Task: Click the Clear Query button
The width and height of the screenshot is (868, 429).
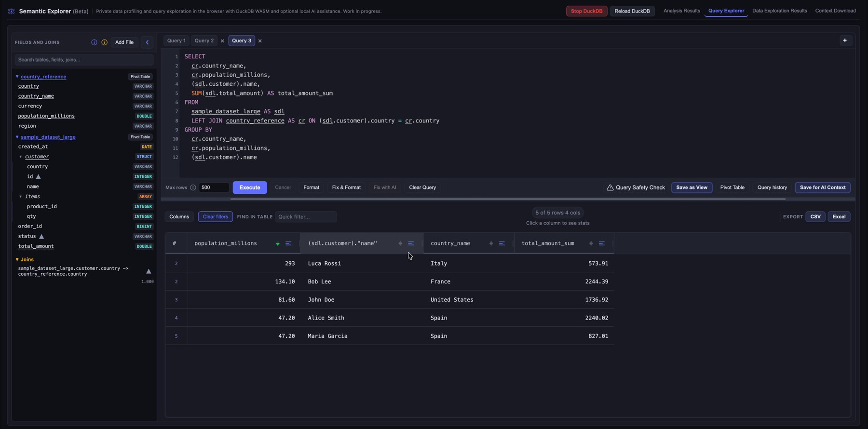Action: coord(422,188)
